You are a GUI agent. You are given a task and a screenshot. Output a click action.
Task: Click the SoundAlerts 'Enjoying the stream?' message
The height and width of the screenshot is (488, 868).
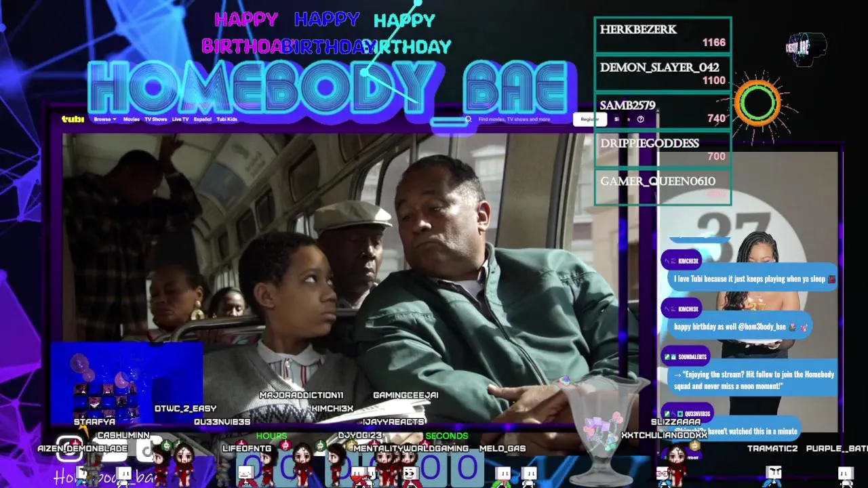[754, 380]
